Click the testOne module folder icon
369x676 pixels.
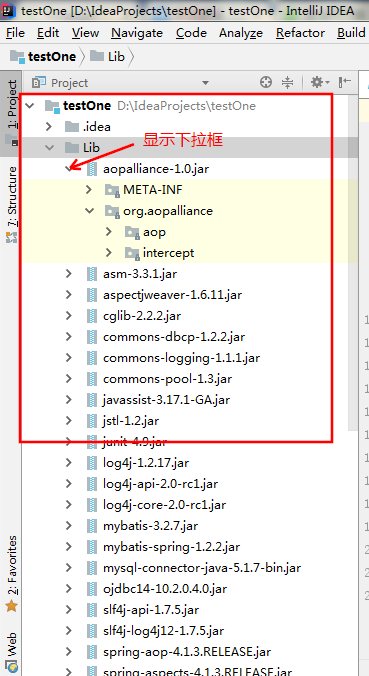point(52,106)
